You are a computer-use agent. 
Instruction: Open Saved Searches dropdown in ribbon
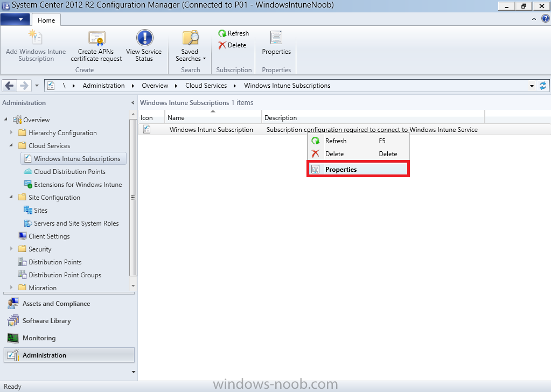click(191, 46)
